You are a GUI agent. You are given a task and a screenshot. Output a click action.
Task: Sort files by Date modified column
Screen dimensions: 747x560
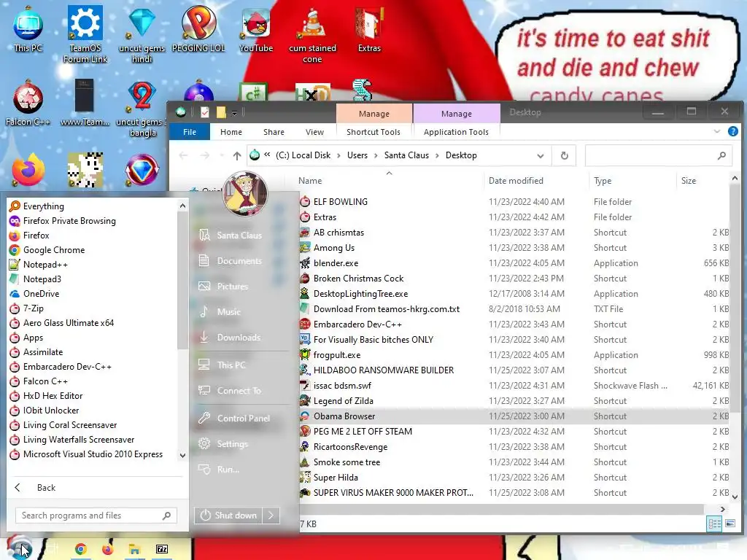pos(516,181)
